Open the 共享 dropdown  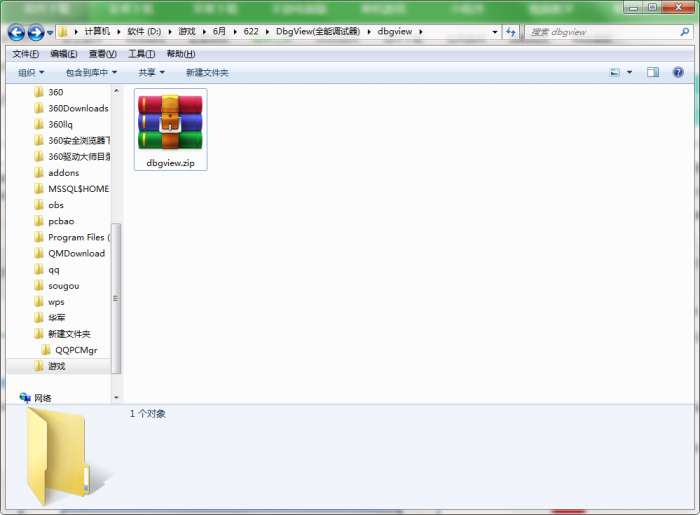pos(151,72)
